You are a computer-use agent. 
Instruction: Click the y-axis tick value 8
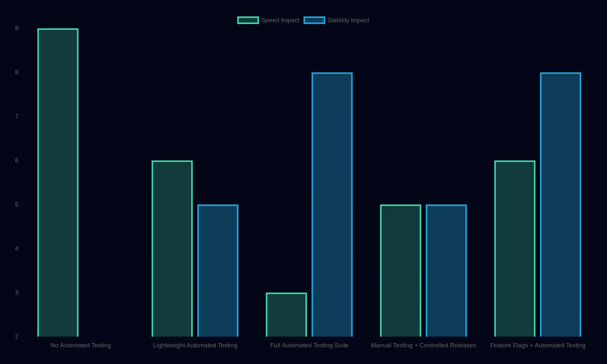tap(17, 72)
